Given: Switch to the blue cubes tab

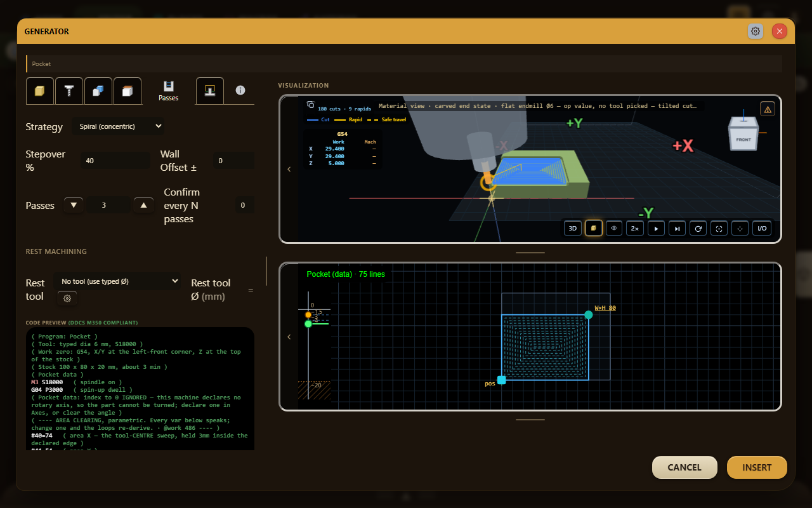Looking at the screenshot, I should [98, 91].
